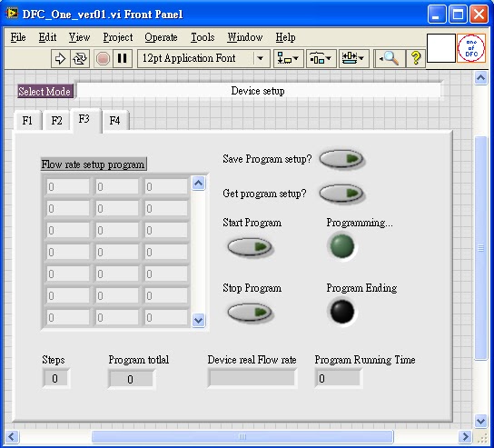The height and width of the screenshot is (448, 494).
Task: Open the Distribute Objects toolbar menu
Action: click(x=321, y=59)
